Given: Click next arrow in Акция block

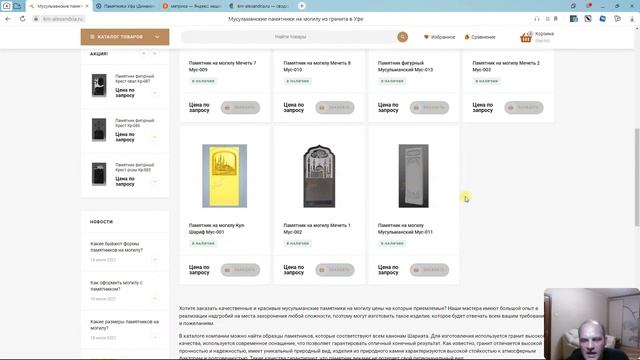Looking at the screenshot, I should pyautogui.click(x=155, y=53).
